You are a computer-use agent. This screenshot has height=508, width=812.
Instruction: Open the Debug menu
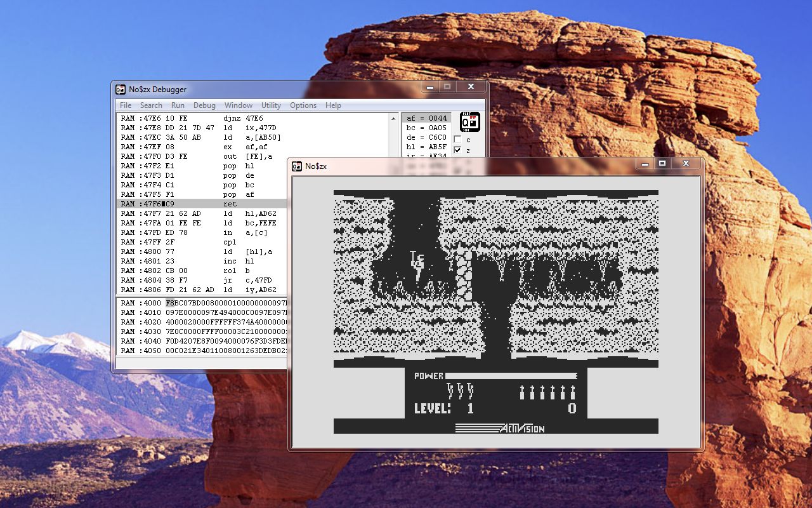click(x=204, y=105)
